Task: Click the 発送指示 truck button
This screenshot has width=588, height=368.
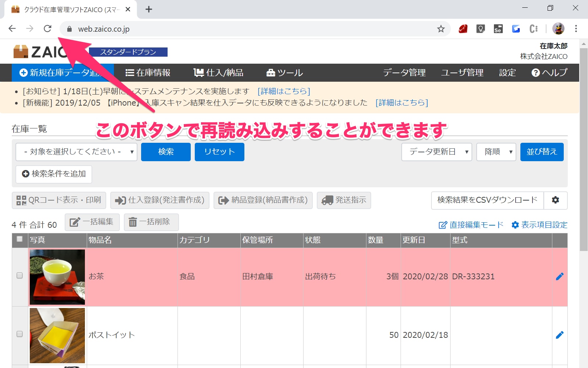Action: [x=344, y=200]
